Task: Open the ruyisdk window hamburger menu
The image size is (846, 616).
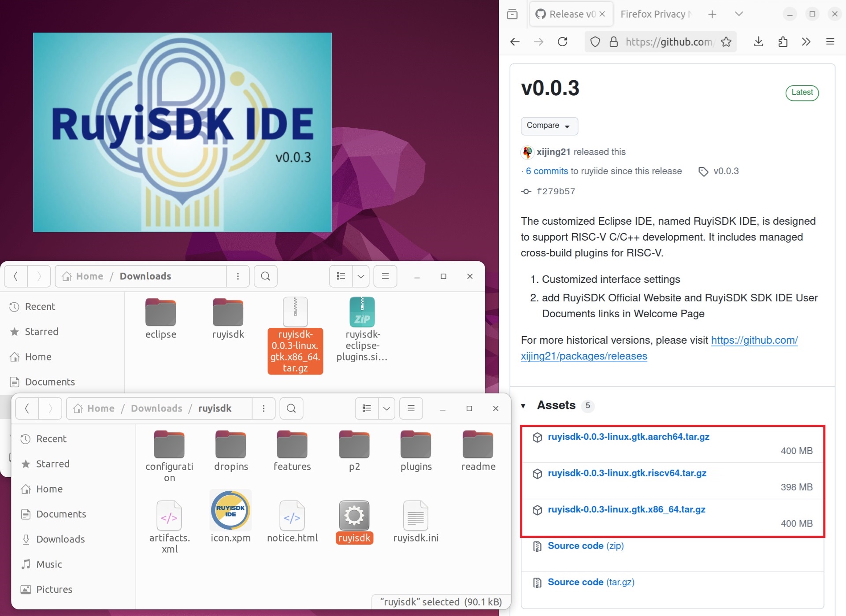Action: (411, 408)
